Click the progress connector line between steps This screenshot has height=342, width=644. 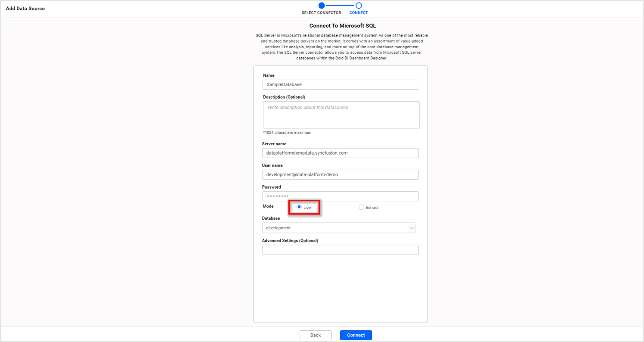[340, 6]
